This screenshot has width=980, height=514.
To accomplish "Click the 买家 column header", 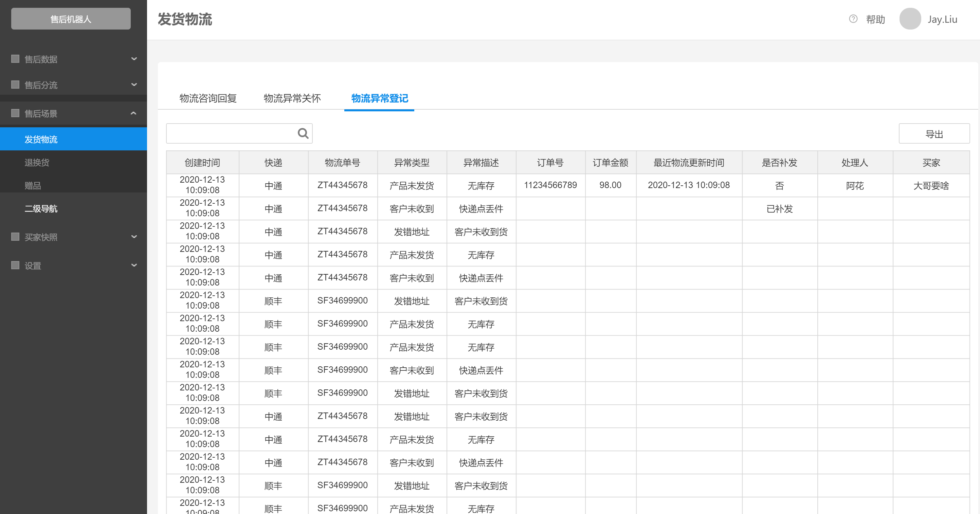I will click(931, 163).
